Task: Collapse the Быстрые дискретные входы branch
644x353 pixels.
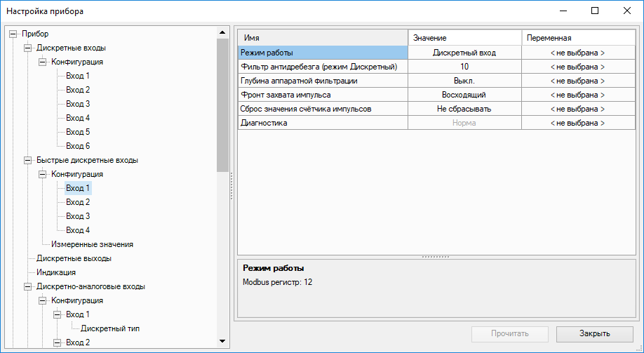Action: [x=28, y=160]
